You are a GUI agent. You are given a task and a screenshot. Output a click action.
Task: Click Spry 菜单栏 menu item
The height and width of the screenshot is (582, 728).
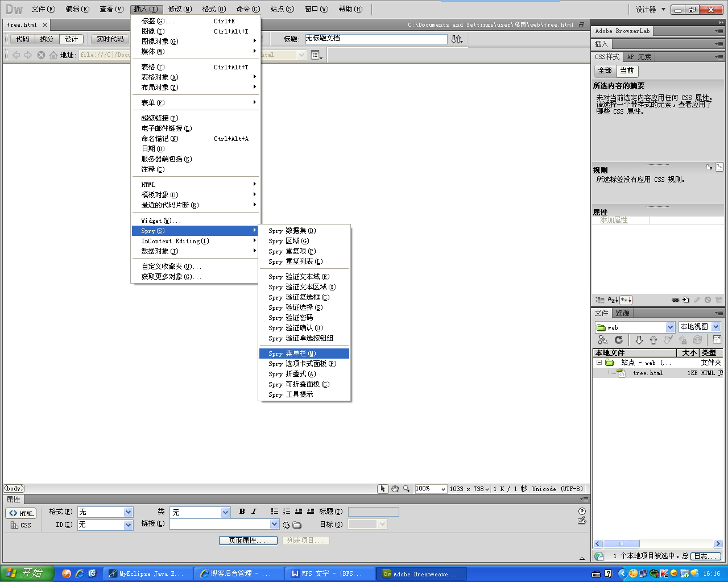tap(304, 354)
